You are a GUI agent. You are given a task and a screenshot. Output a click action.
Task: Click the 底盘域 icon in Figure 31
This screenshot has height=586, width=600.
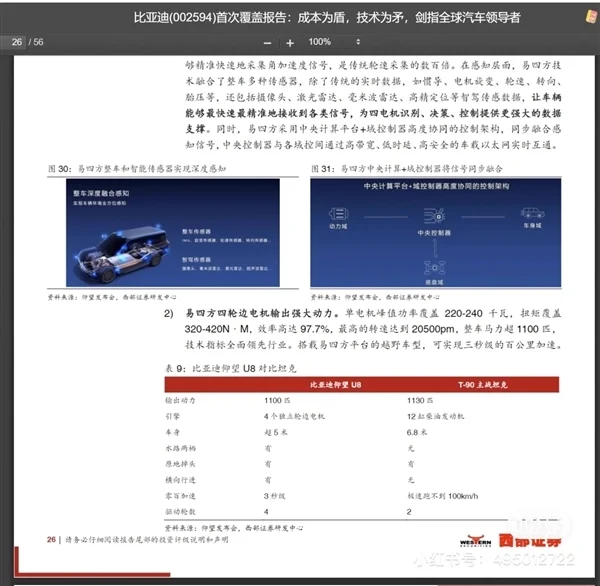[434, 268]
